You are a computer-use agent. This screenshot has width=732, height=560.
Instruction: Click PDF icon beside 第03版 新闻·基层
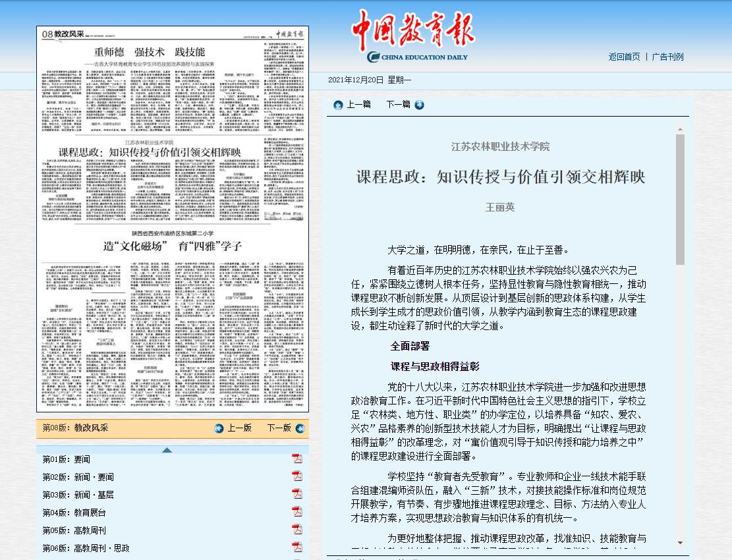pyautogui.click(x=297, y=495)
